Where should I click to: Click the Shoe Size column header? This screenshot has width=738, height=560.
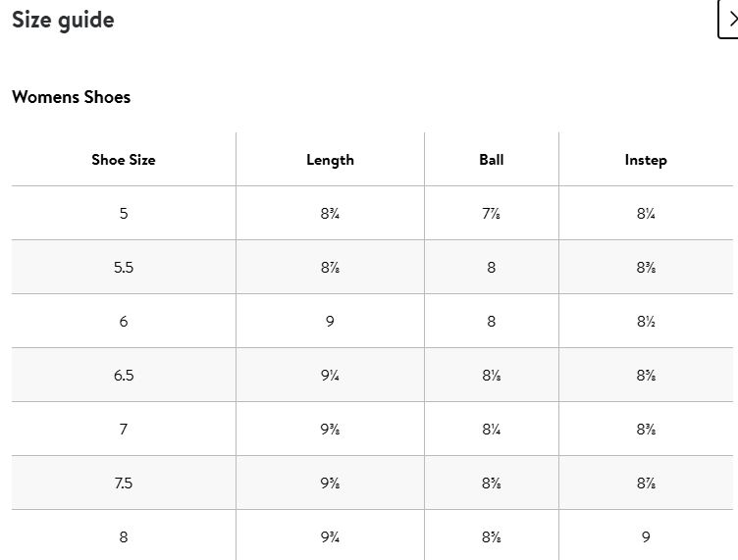pyautogui.click(x=124, y=160)
